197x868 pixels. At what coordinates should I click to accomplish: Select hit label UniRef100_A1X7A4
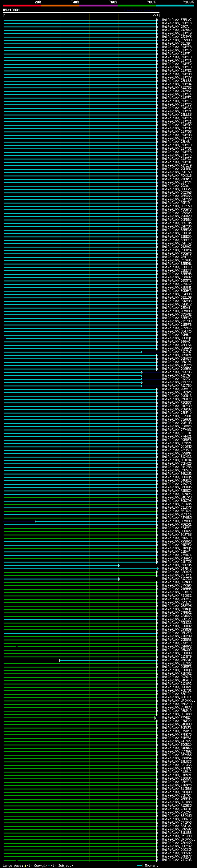pos(177,375)
